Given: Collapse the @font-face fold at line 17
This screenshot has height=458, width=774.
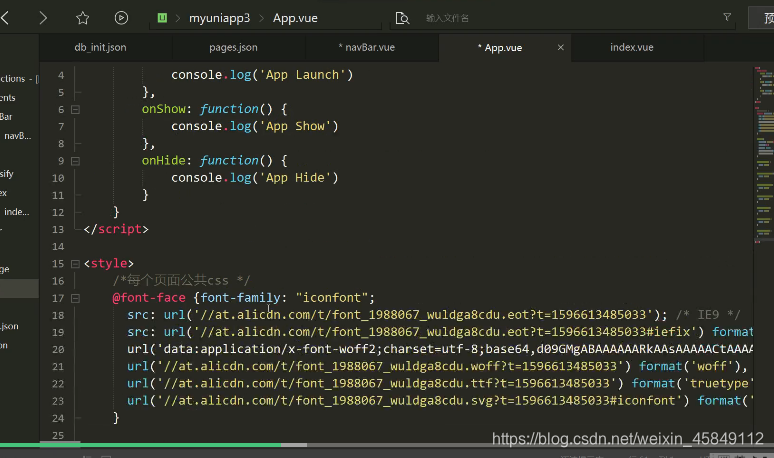Looking at the screenshot, I should point(76,298).
